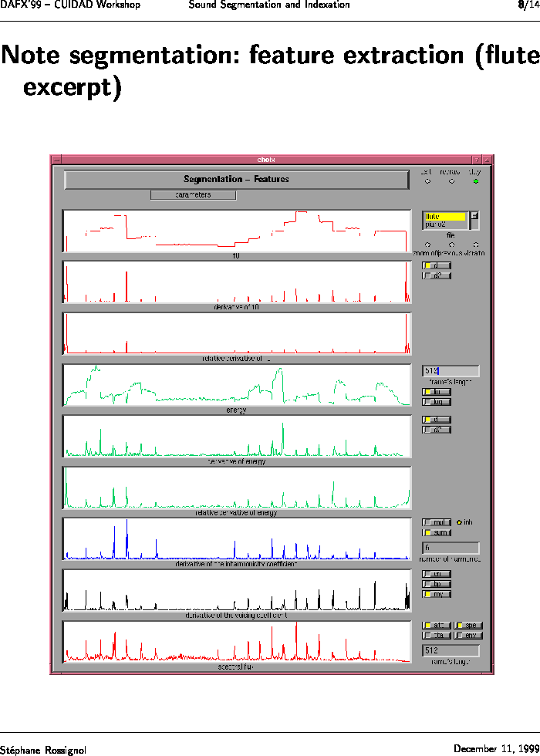Toggle the d2 button beside derivative of f0
540x756 pixels.
pyautogui.click(x=437, y=275)
